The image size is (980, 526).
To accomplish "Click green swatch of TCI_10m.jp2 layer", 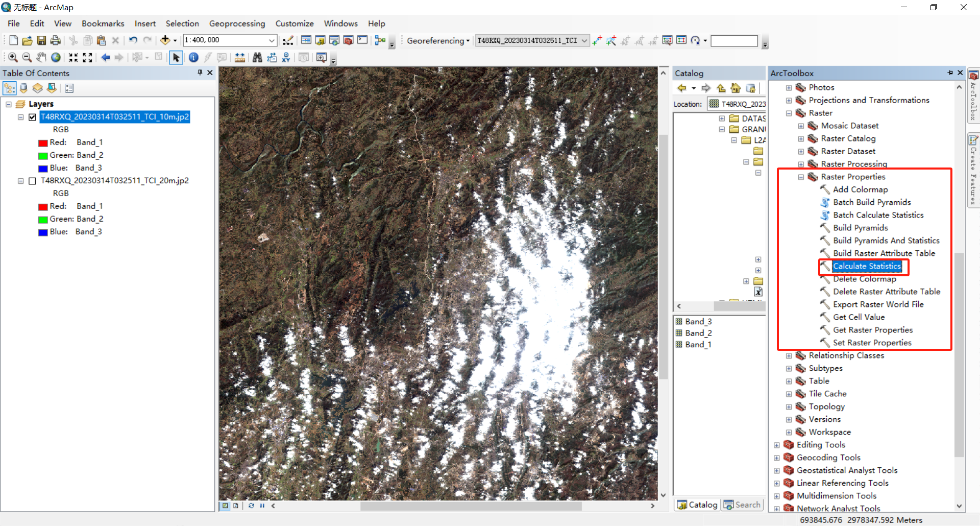I will pyautogui.click(x=43, y=156).
